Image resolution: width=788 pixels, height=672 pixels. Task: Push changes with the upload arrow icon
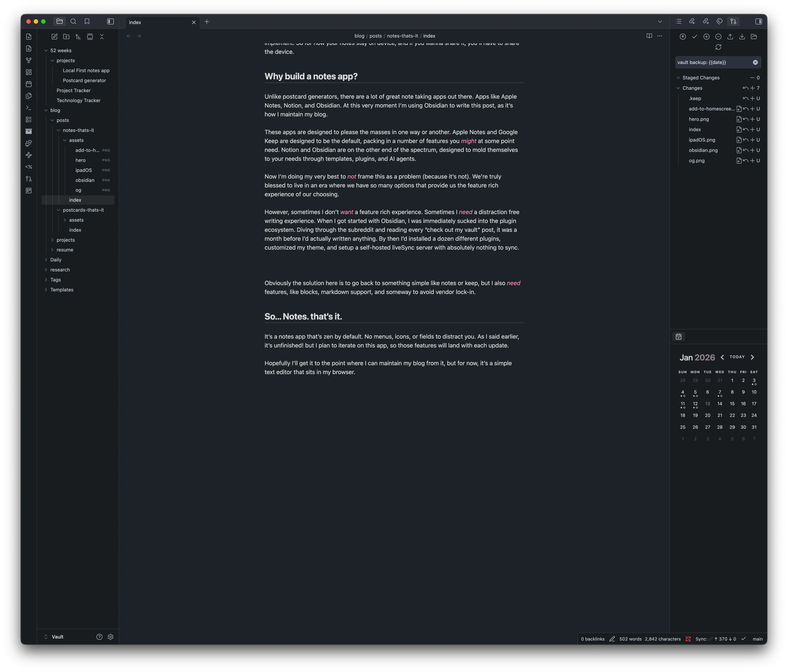click(730, 36)
